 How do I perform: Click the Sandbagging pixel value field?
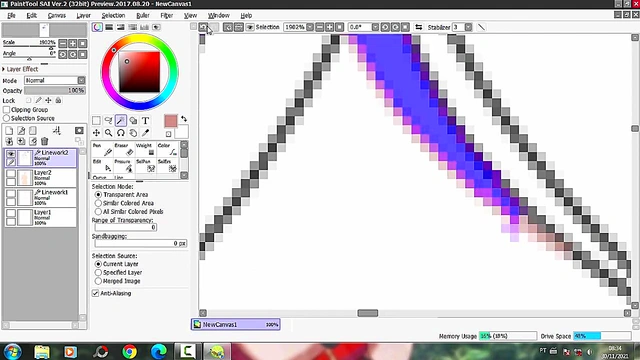(x=140, y=243)
